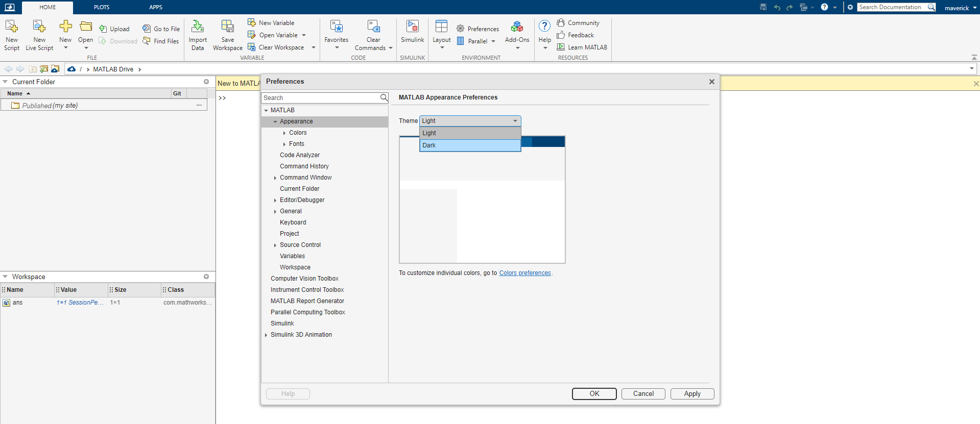Open the Favorites icon
Image resolution: width=980 pixels, height=424 pixels.
(x=337, y=27)
